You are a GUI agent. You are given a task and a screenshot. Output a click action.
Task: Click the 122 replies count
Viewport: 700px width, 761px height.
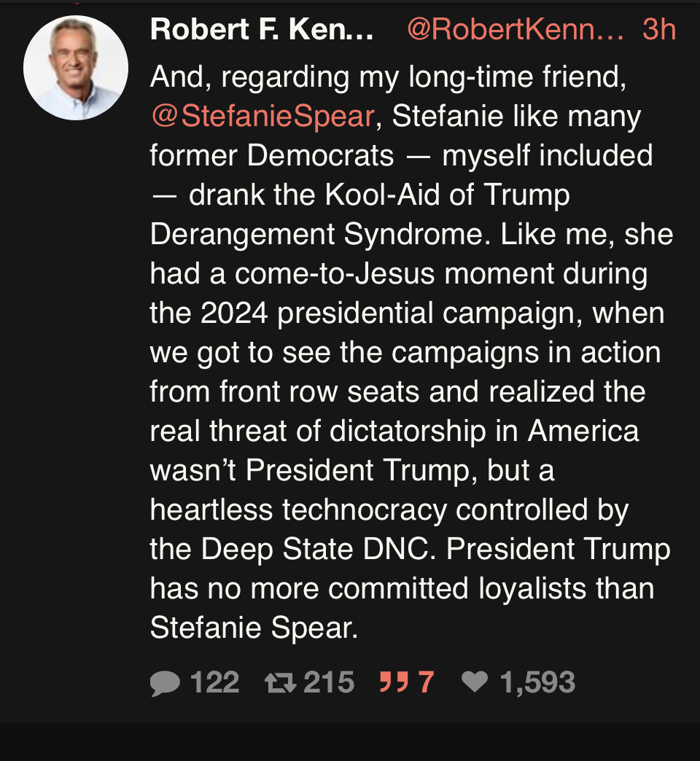[x=214, y=683]
